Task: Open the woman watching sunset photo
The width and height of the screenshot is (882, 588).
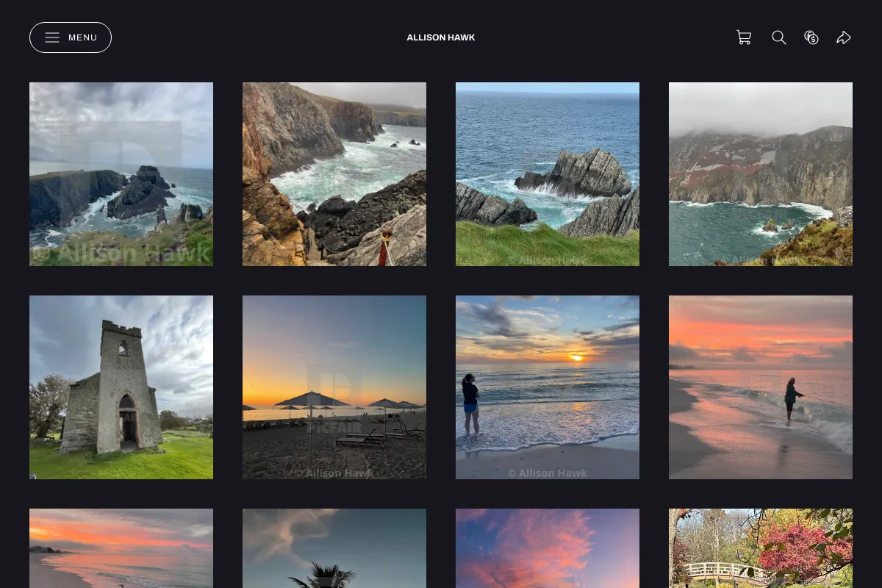Action: [x=548, y=387]
